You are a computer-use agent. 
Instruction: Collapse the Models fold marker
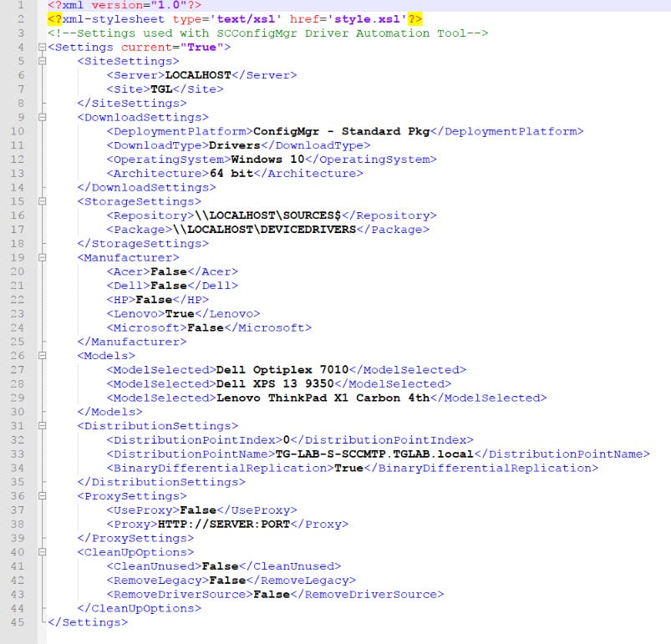pos(42,355)
